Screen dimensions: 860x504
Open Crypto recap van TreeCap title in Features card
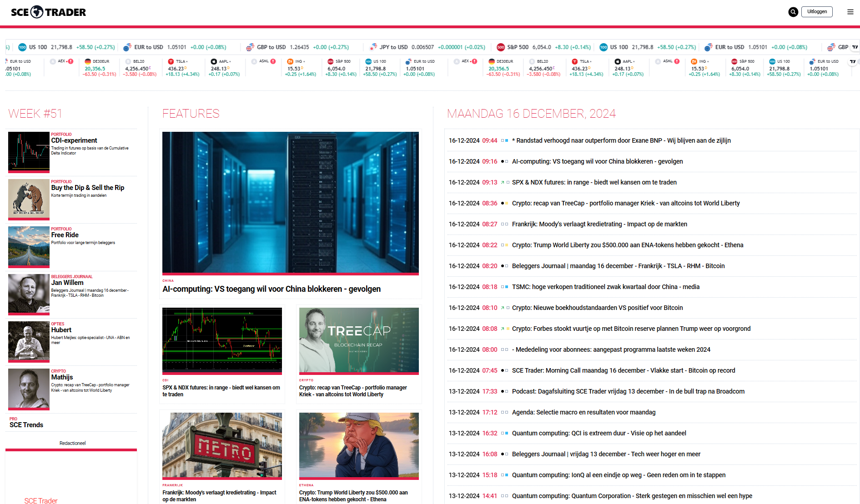click(x=353, y=391)
